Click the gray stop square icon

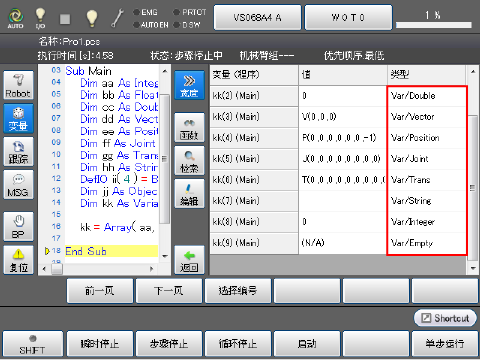(x=65, y=19)
